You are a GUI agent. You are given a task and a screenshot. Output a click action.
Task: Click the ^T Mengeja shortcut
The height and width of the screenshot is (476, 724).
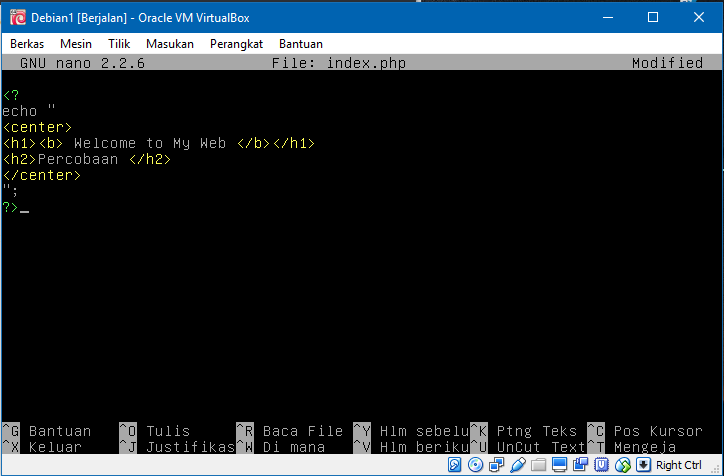632,447
